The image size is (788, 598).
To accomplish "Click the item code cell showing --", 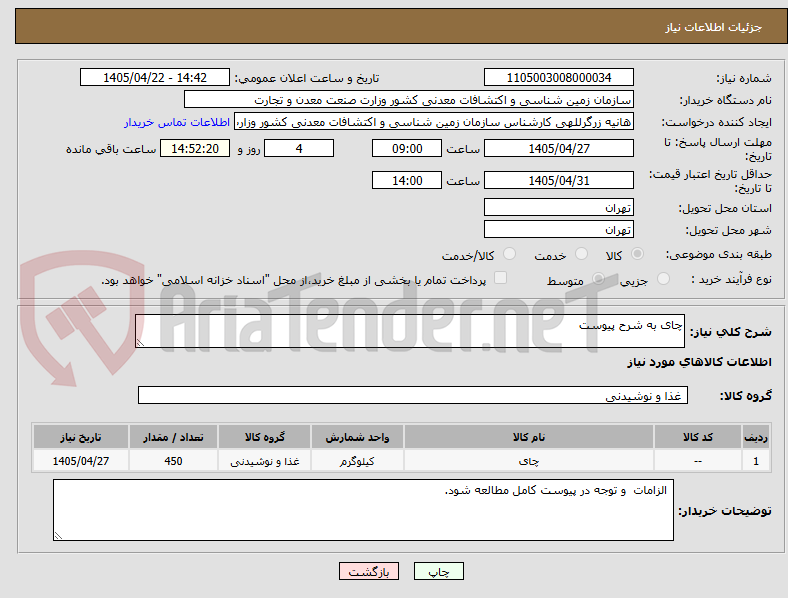I will coord(698,461).
